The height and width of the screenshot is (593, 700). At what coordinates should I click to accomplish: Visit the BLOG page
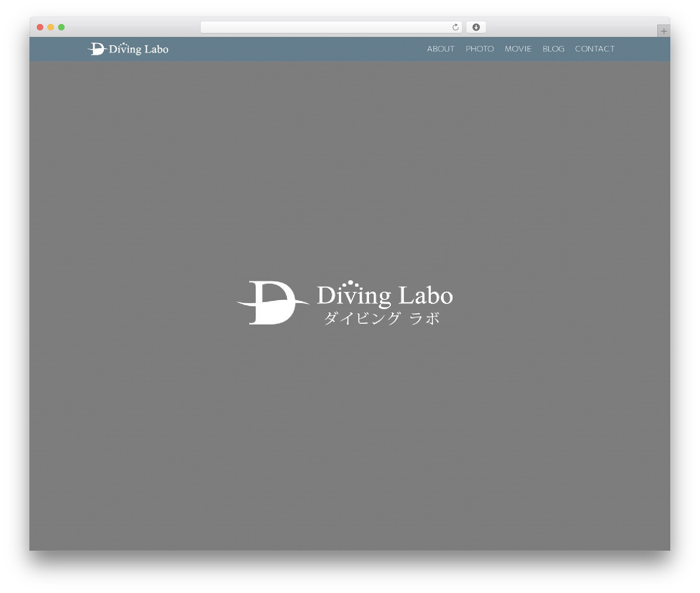click(x=553, y=49)
